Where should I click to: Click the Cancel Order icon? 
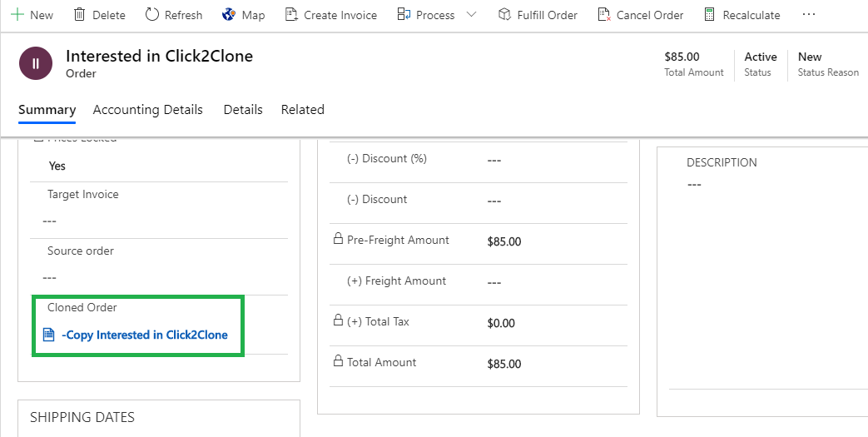(x=604, y=15)
